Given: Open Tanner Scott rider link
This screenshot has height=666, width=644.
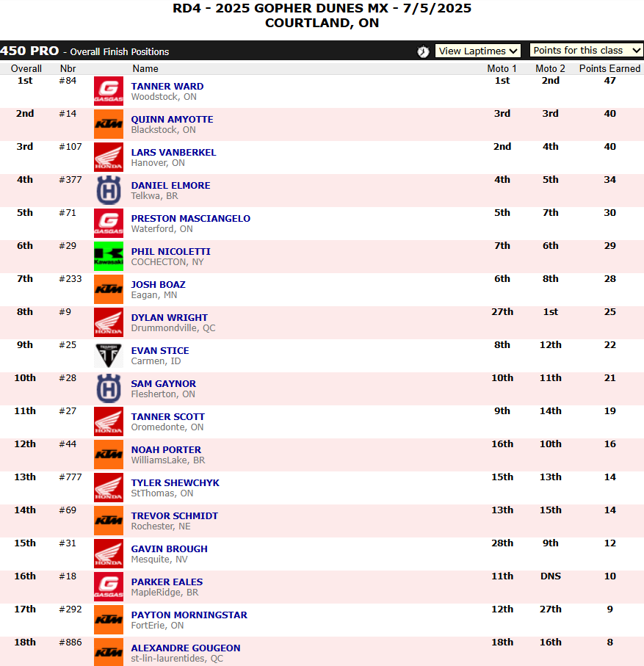Looking at the screenshot, I should (x=168, y=416).
